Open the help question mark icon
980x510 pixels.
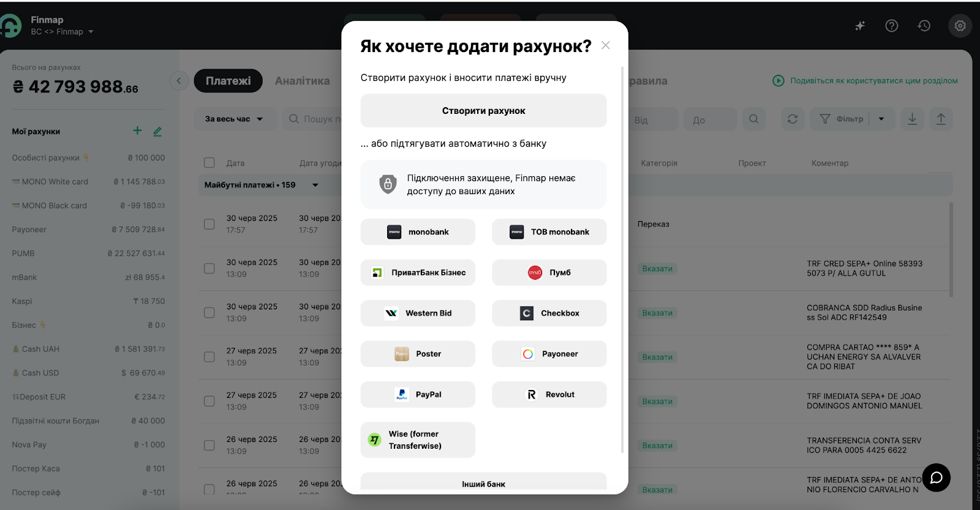pyautogui.click(x=892, y=26)
